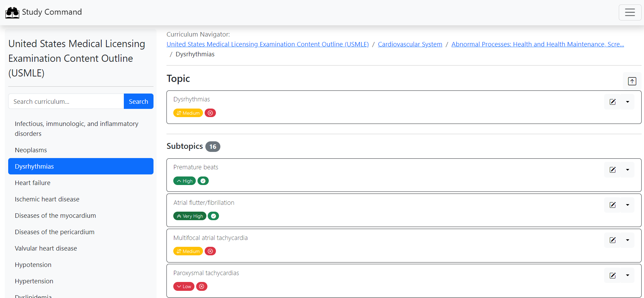Click edit icon for Atrial flutter/fibrillation
The image size is (644, 298).
coord(613,205)
